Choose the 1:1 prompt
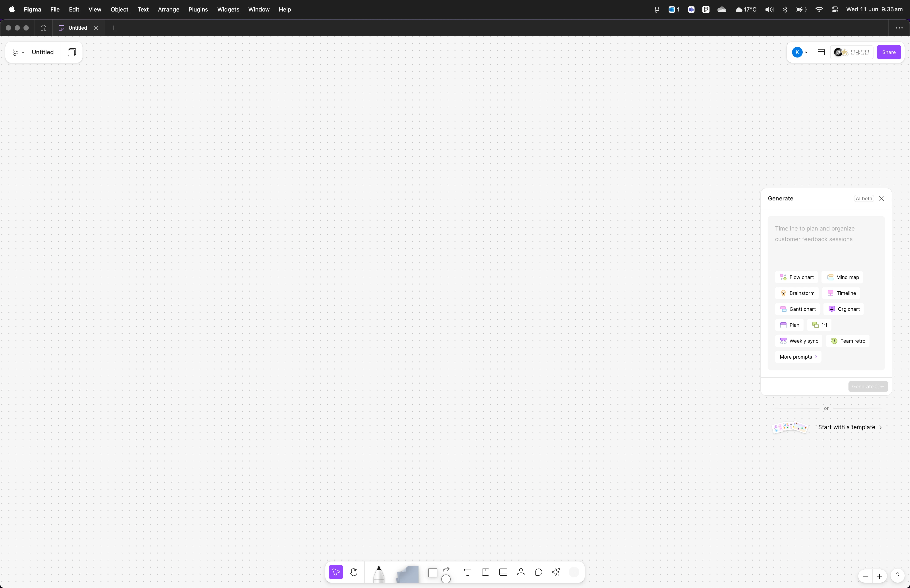Viewport: 910px width, 588px height. (819, 325)
